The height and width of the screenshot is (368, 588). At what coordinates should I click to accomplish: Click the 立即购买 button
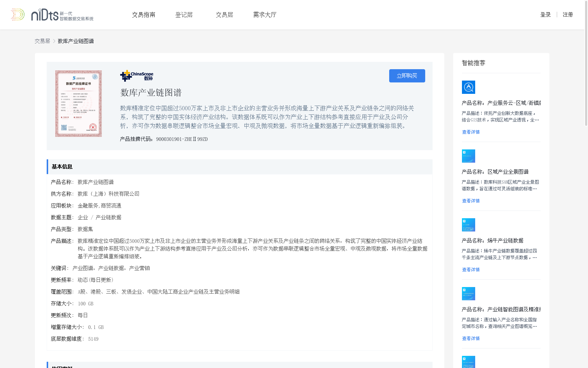pos(407,76)
